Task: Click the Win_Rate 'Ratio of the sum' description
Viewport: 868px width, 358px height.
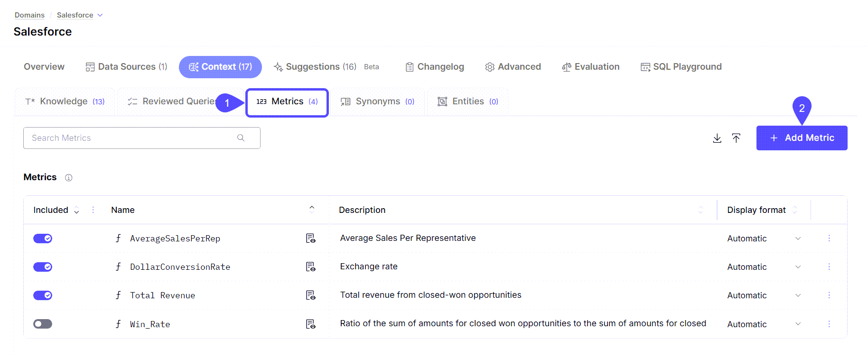Action: 523,323
